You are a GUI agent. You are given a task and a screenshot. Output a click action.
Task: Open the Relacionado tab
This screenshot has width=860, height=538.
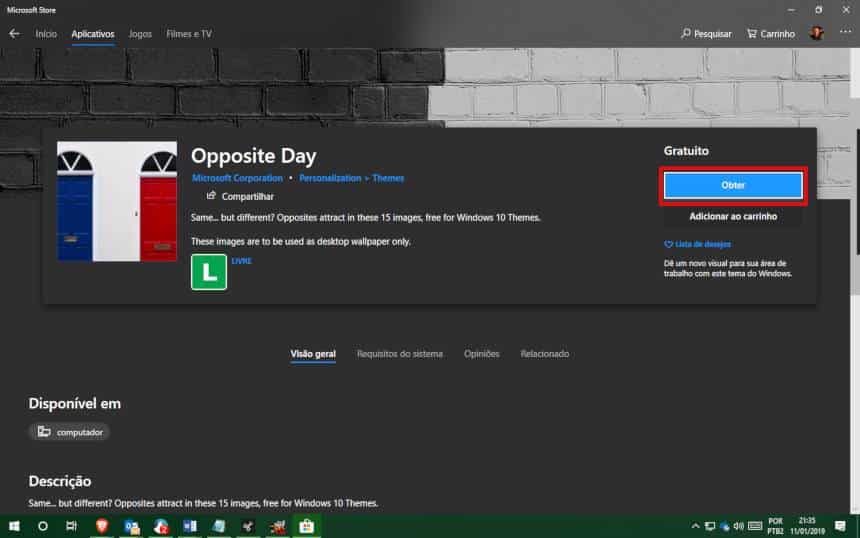coord(545,354)
